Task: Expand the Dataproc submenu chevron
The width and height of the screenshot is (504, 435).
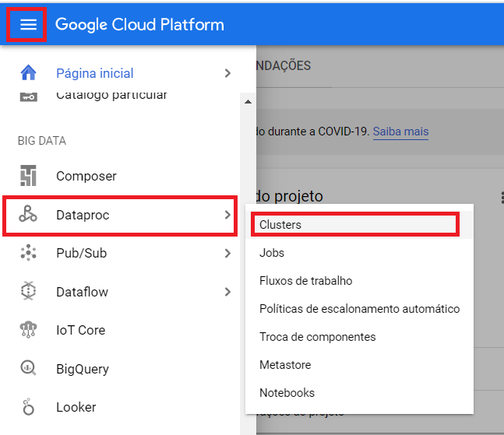Action: coord(227,215)
